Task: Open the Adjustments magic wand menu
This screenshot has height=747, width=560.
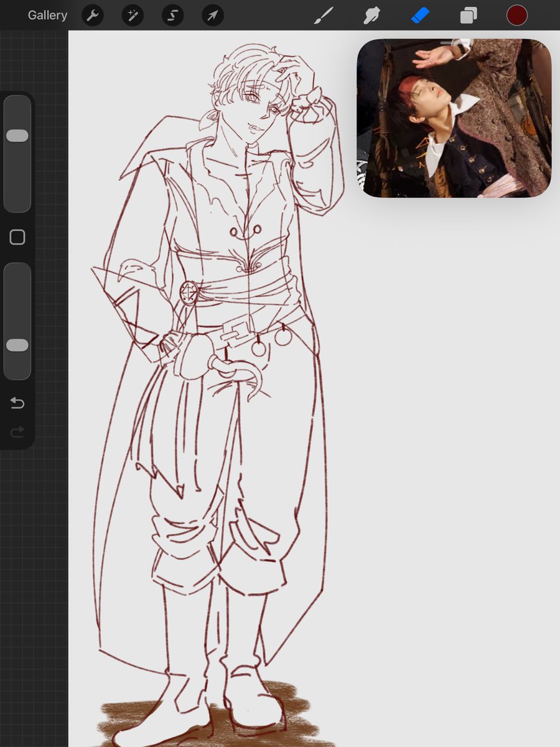Action: coord(133,15)
